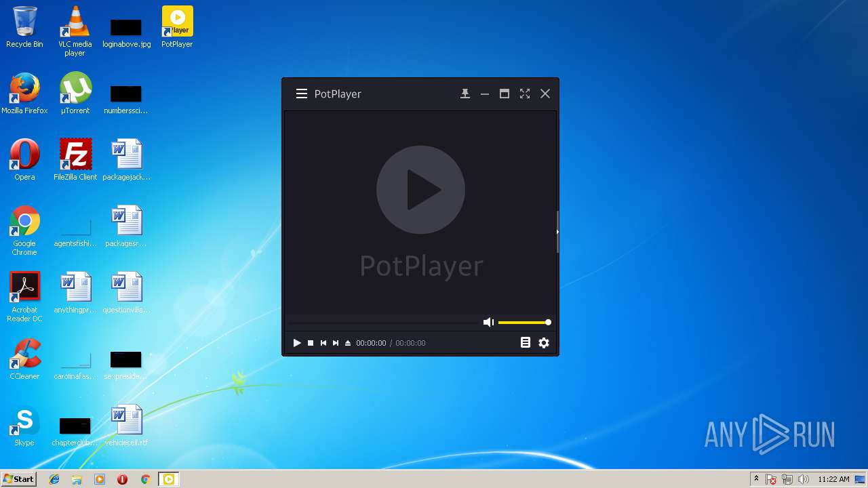Minimize the PotPlayer window
Screen dimensions: 868x488
click(485, 94)
